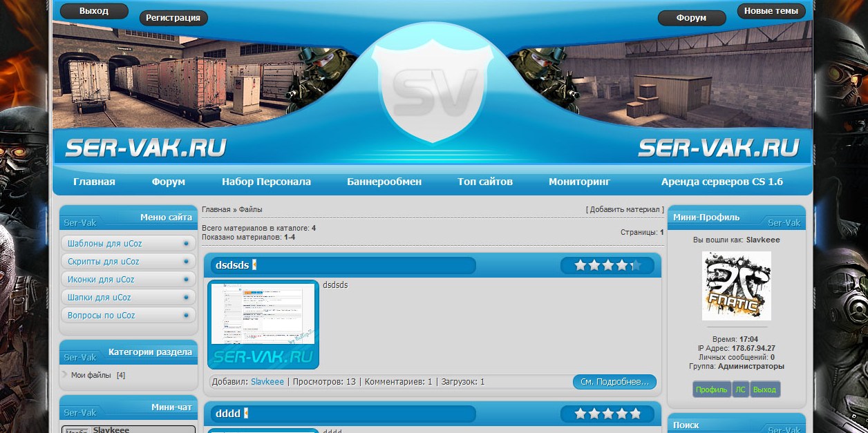Screen dimensions: 868x433
Task: Rate dddd with the first star
Action: (x=580, y=414)
